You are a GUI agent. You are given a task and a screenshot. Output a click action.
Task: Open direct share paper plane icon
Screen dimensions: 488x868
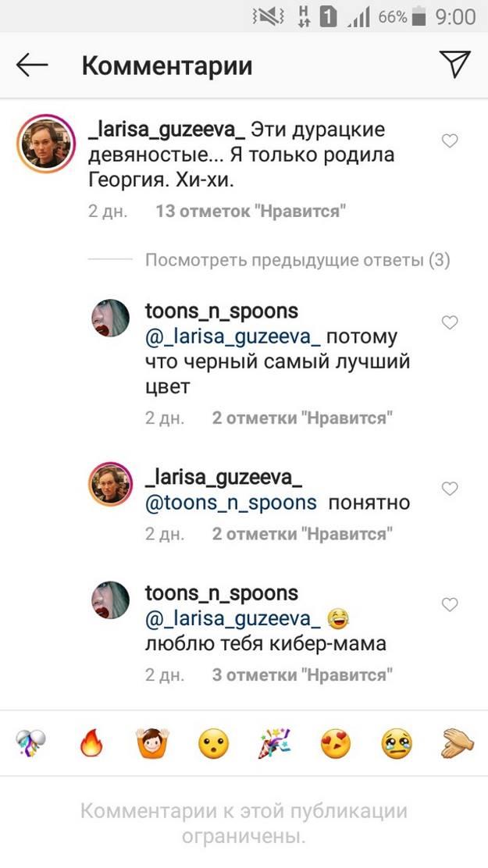coord(454,65)
